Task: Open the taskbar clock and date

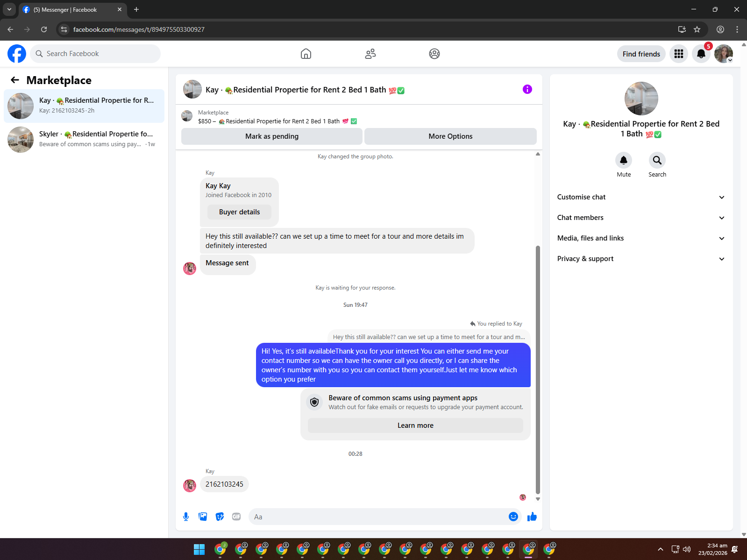Action: tap(713, 549)
